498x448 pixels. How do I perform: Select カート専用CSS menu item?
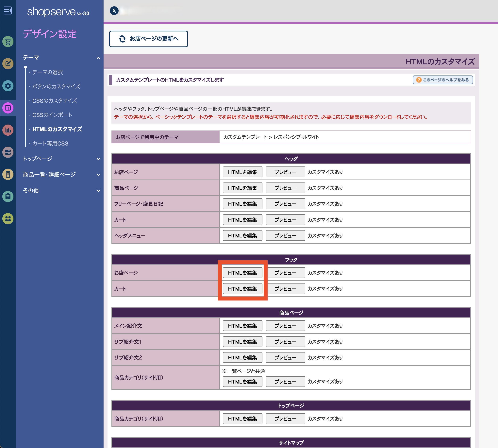click(x=50, y=144)
